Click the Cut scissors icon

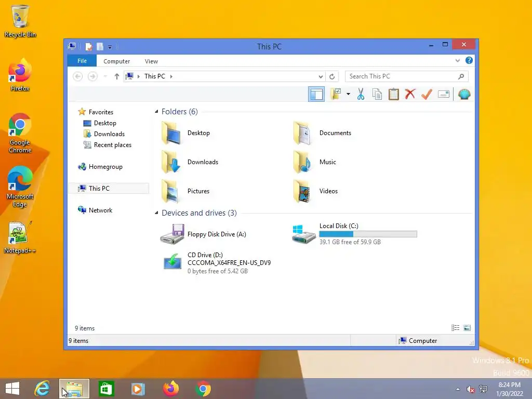(361, 94)
